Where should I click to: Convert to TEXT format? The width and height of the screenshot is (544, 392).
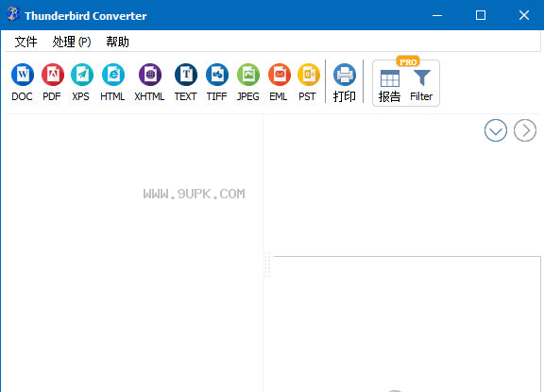(x=186, y=82)
